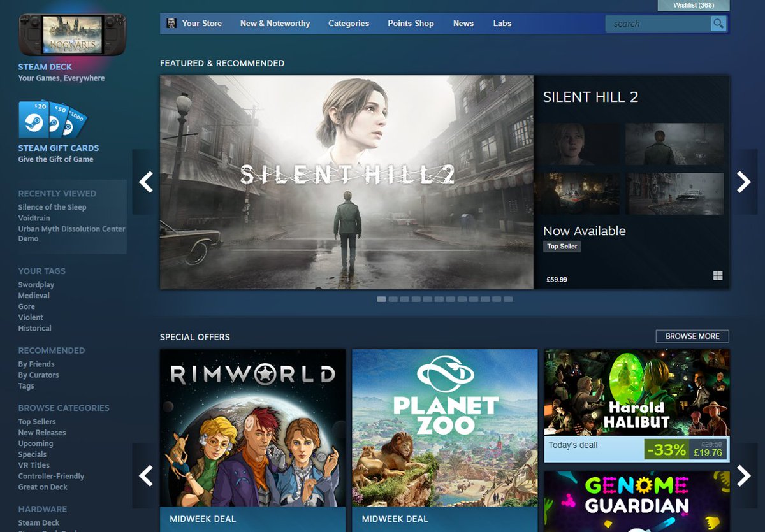Screen dimensions: 765x532
Task: Open Your Store menu
Action: 202,24
